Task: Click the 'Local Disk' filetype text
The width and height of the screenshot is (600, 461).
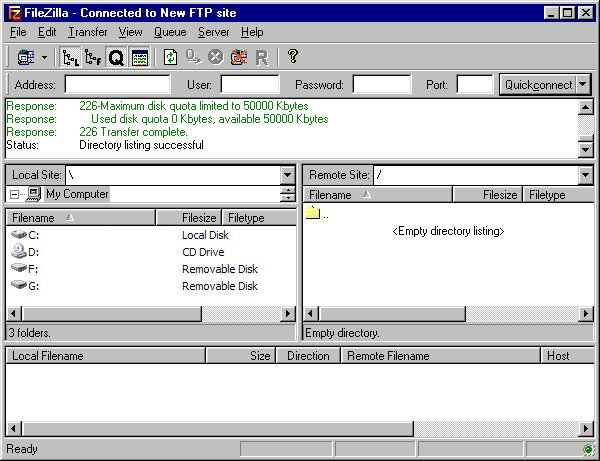Action: point(205,235)
